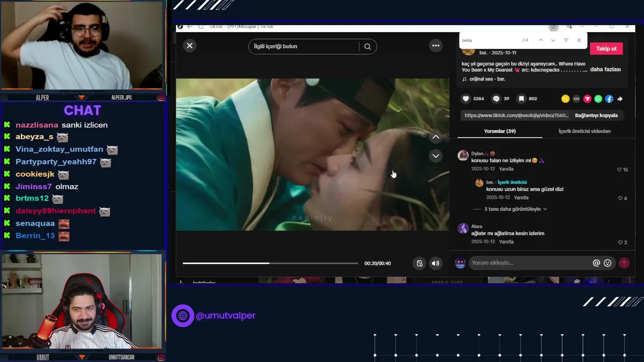Close the find-in-page bar
This screenshot has width=644, height=362.
coord(579,40)
